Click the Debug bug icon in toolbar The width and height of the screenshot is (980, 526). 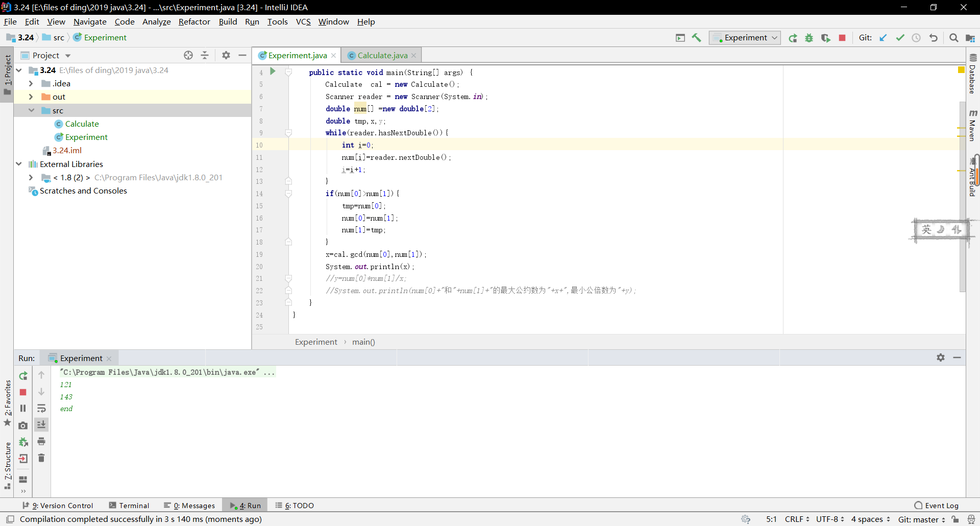[809, 38]
